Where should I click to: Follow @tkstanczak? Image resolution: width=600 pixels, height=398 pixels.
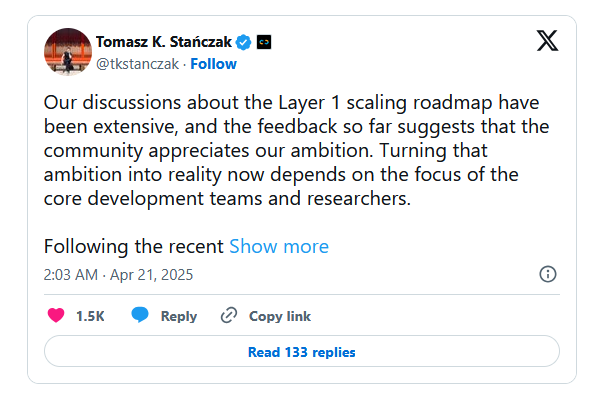(x=214, y=64)
